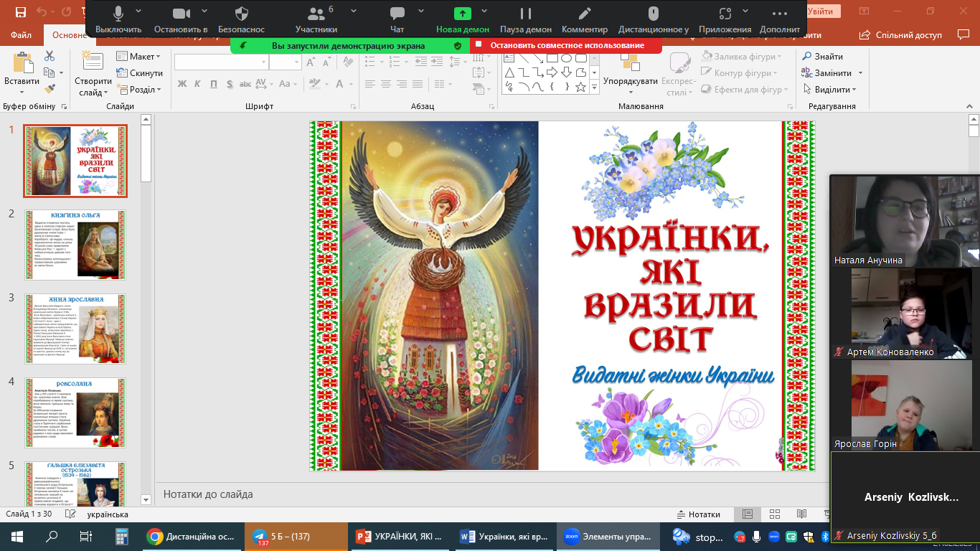Toggle center text alignment

(386, 84)
